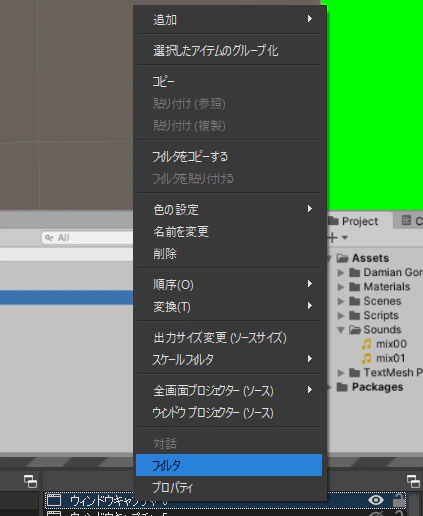Toggle the lock of ウィンドウキャプチャ source

click(398, 500)
